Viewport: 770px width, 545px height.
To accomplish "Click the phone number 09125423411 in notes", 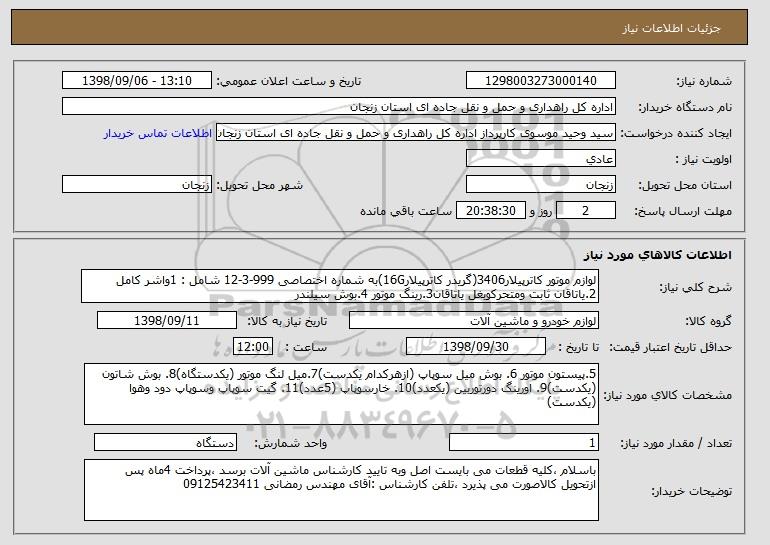I will (x=221, y=485).
